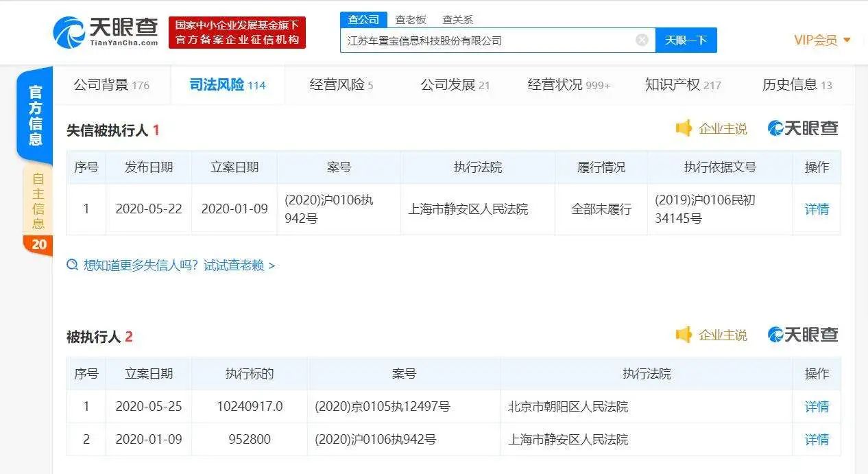Image resolution: width=868 pixels, height=474 pixels.
Task: Click the 2020-05-22 publish date cell
Action: coord(149,209)
